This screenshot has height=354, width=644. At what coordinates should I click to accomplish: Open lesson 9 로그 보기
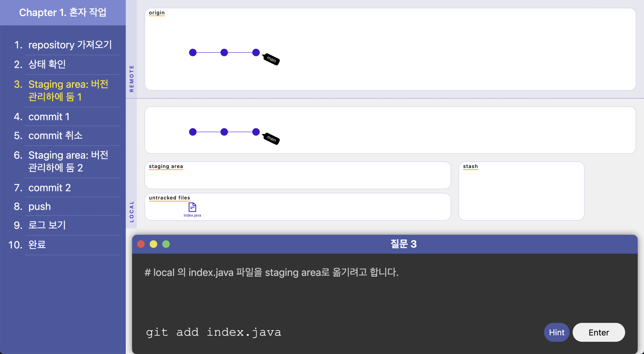point(47,225)
